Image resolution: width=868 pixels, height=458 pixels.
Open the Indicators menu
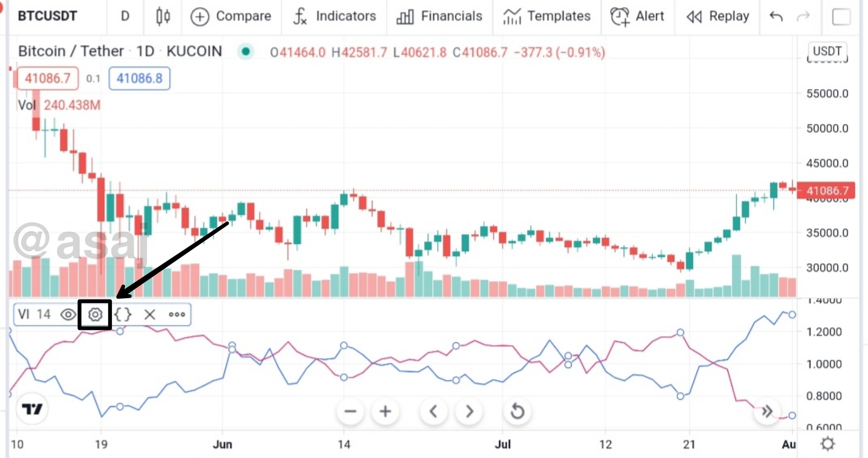[335, 17]
